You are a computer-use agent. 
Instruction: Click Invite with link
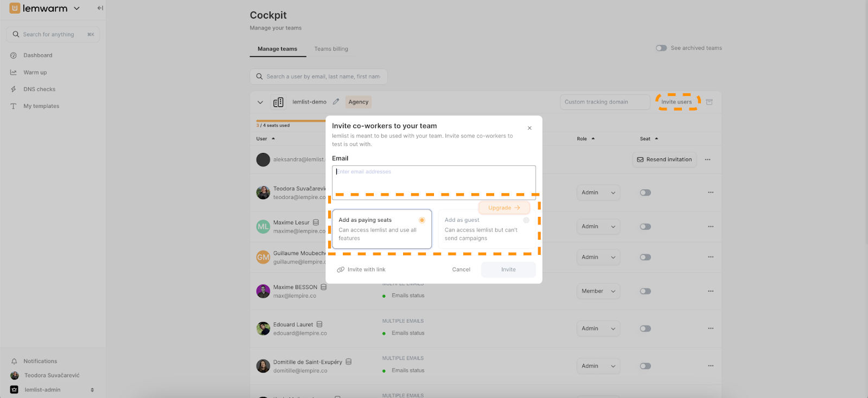pos(361,269)
